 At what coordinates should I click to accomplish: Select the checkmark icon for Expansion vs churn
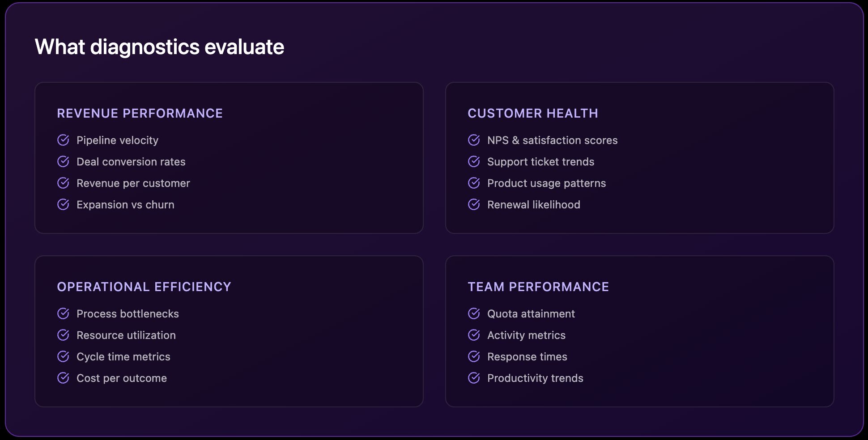coord(63,204)
